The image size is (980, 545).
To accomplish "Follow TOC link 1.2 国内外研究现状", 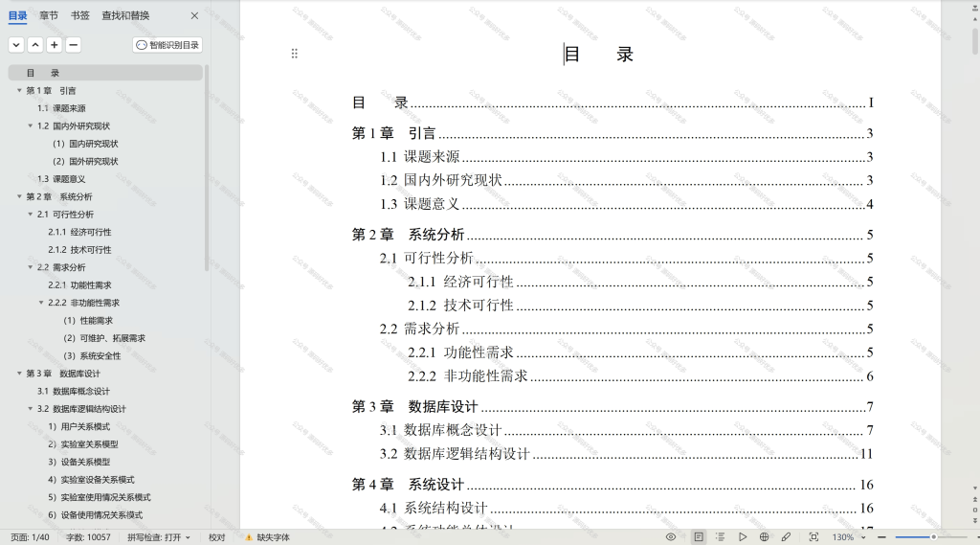I will click(x=626, y=180).
